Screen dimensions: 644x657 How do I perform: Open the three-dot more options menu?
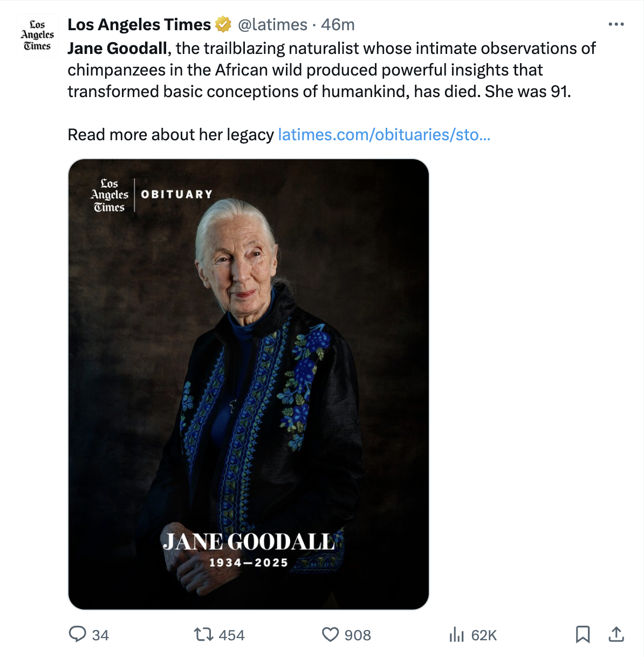[616, 24]
